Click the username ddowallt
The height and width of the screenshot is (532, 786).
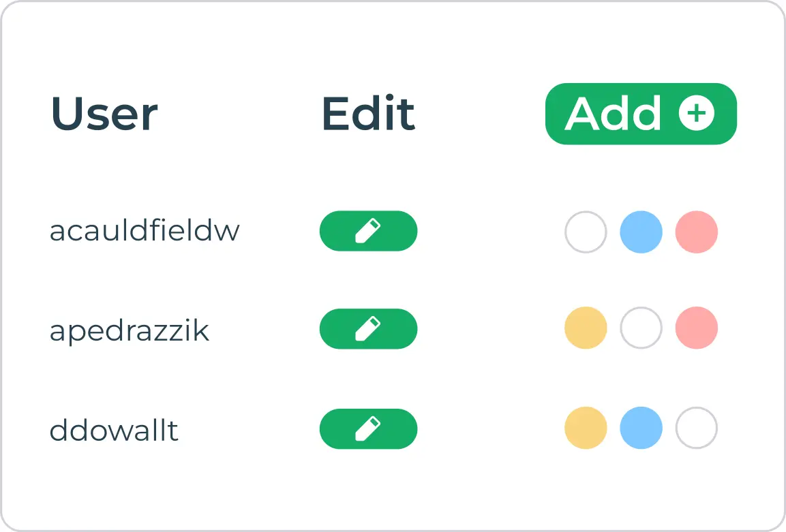point(112,429)
